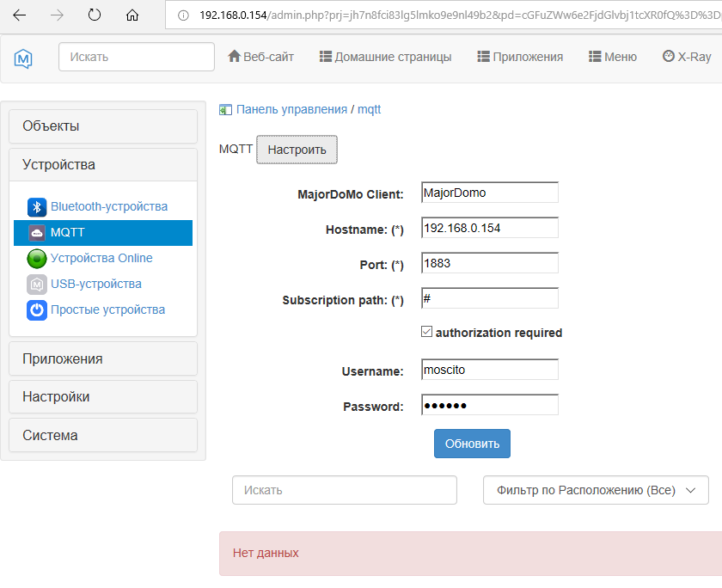The height and width of the screenshot is (588, 722).
Task: Click the browser home icon
Action: point(132,15)
